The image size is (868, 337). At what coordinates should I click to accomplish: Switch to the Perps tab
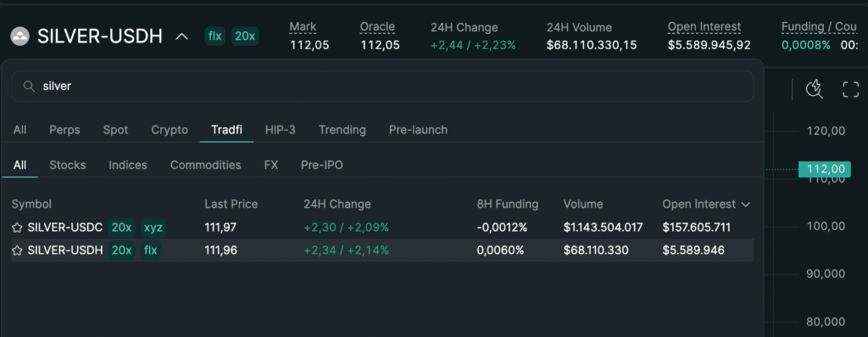click(64, 130)
